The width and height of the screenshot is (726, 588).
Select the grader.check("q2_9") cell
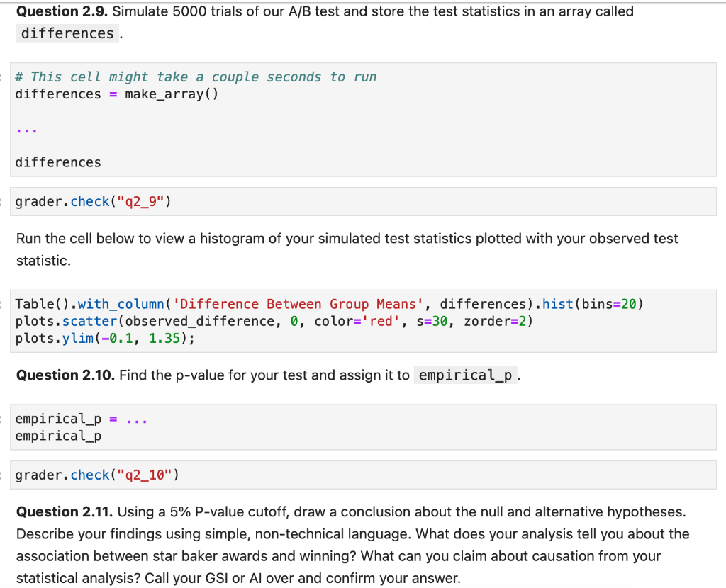click(x=364, y=202)
